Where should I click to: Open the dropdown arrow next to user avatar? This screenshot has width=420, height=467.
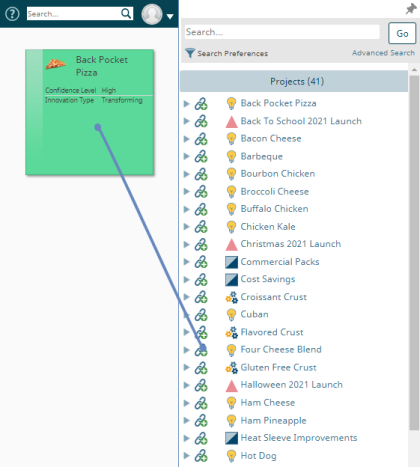[x=170, y=16]
